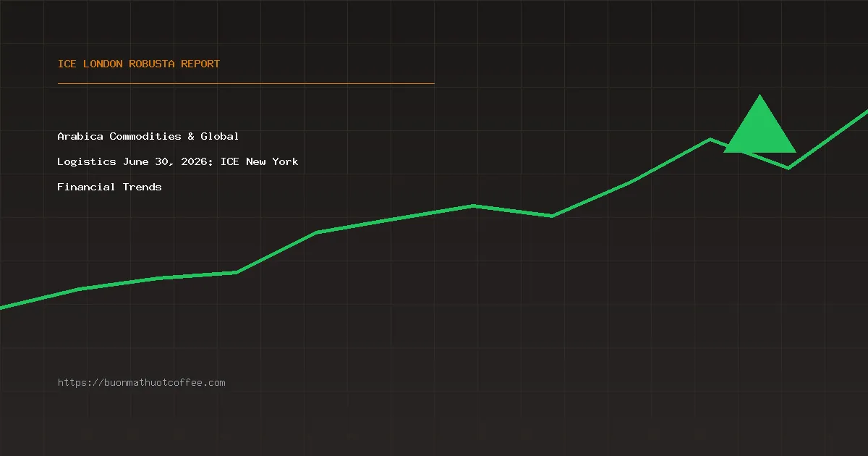The height and width of the screenshot is (456, 868).
Task: Click the word 'Arabica' in the title
Action: [80, 136]
